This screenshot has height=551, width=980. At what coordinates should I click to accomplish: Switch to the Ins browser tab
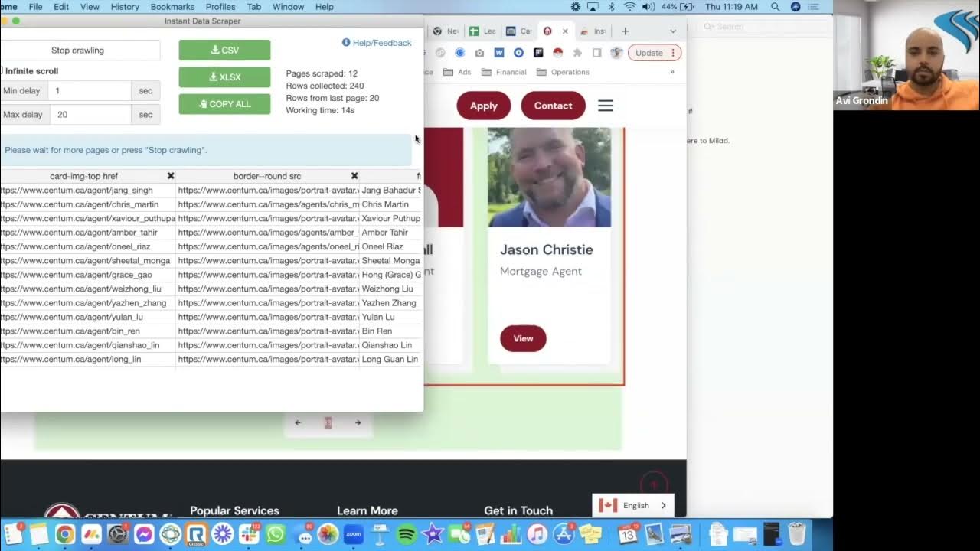click(x=593, y=31)
